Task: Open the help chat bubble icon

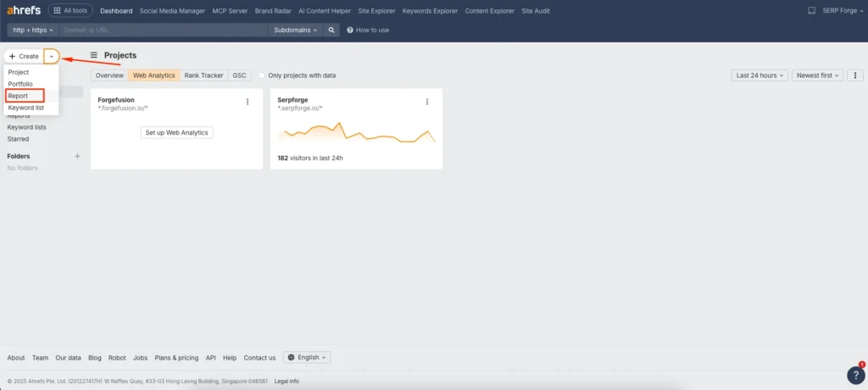Action: pyautogui.click(x=855, y=375)
